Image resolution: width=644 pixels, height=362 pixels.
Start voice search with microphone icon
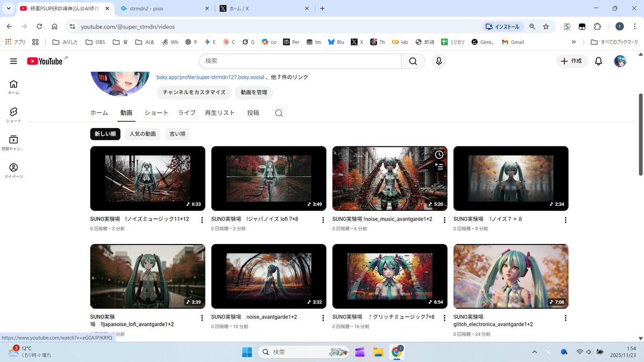pyautogui.click(x=439, y=61)
